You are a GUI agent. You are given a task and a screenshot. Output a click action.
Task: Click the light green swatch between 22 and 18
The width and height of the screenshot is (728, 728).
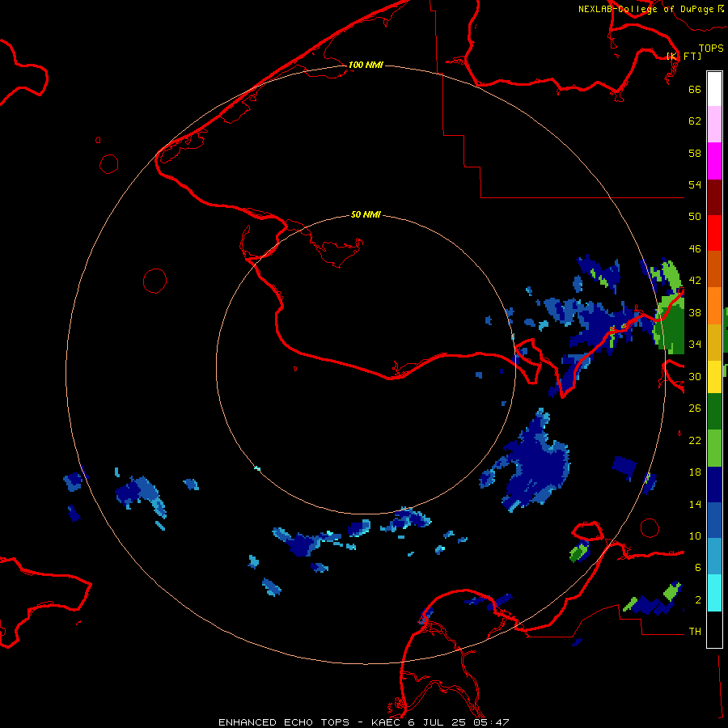tap(714, 448)
